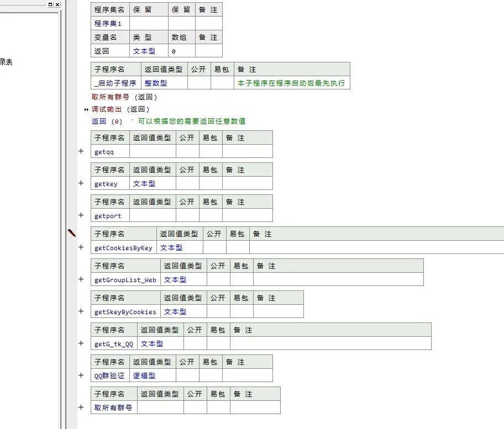Click the arrow marker beside 调试输出 line
504x429 pixels.
(86, 109)
